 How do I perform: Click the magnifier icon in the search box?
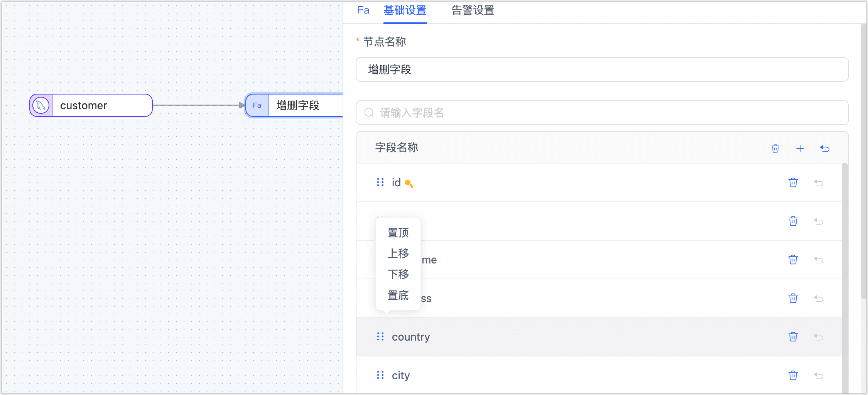tap(369, 112)
